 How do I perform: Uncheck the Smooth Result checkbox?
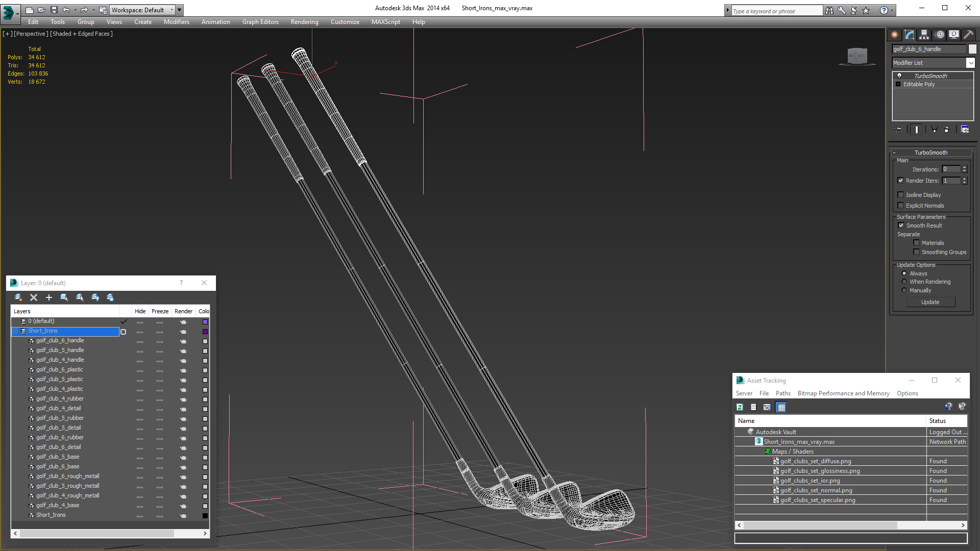tap(901, 226)
